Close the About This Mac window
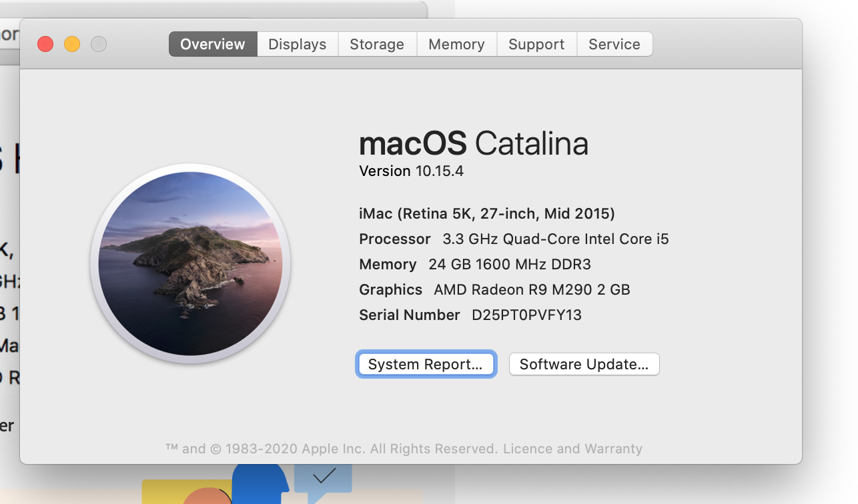 point(45,44)
